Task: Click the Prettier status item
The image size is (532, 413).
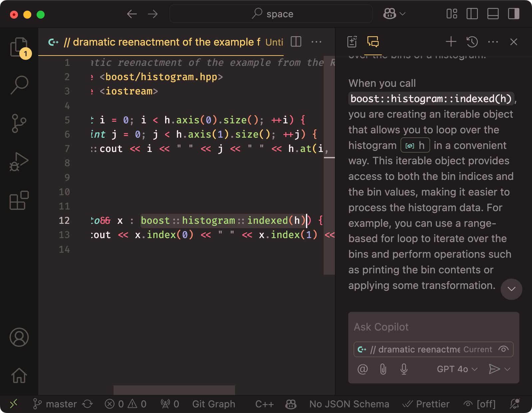Action: (x=426, y=404)
